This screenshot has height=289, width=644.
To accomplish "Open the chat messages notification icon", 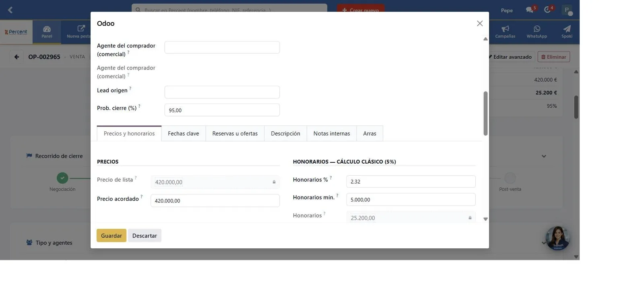I will (x=530, y=10).
